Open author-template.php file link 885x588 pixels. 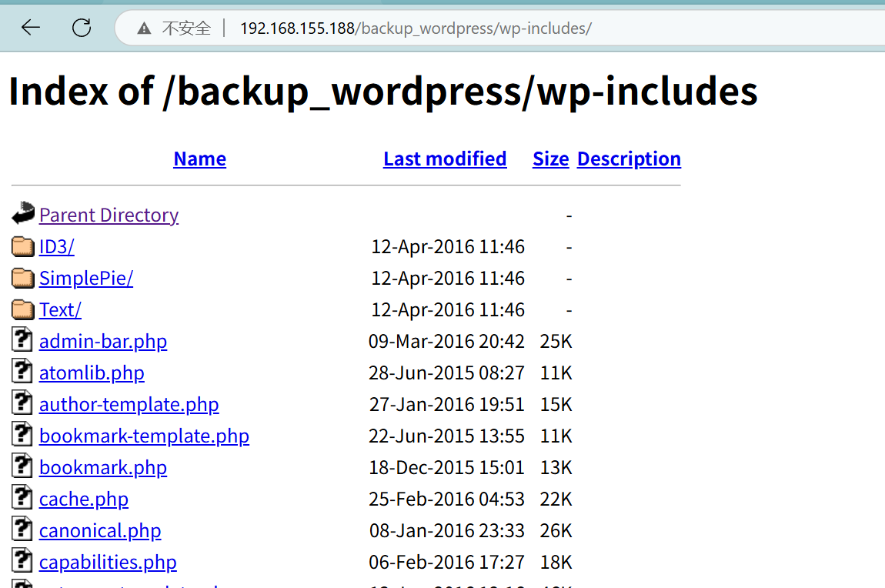(x=129, y=405)
